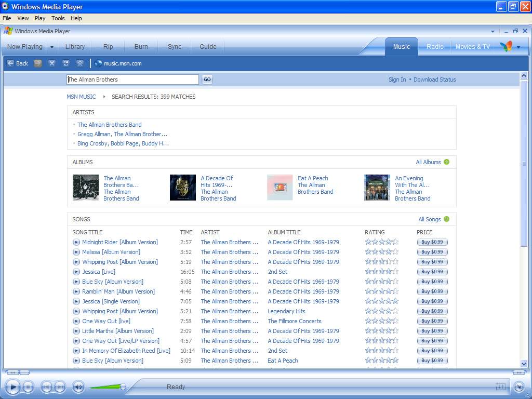Open the Now Playing options dropdown arrow
The width and height of the screenshot is (532, 399).
[x=52, y=47]
